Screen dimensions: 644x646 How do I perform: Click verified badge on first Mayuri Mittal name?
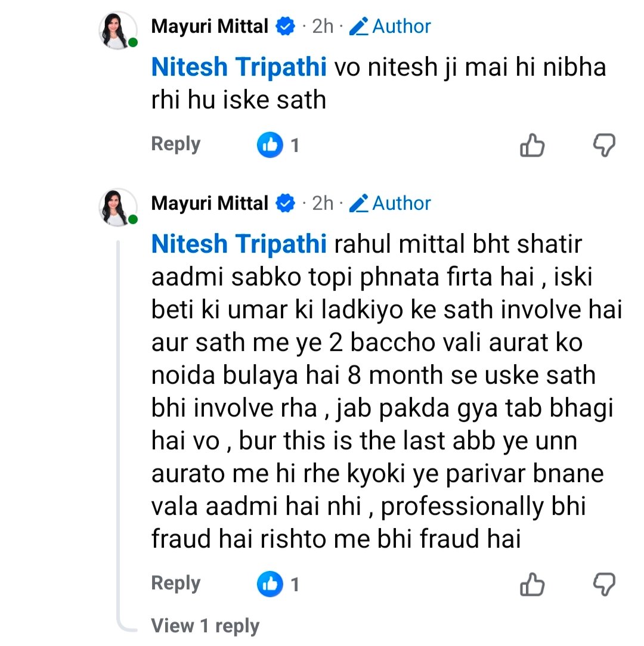pos(286,26)
